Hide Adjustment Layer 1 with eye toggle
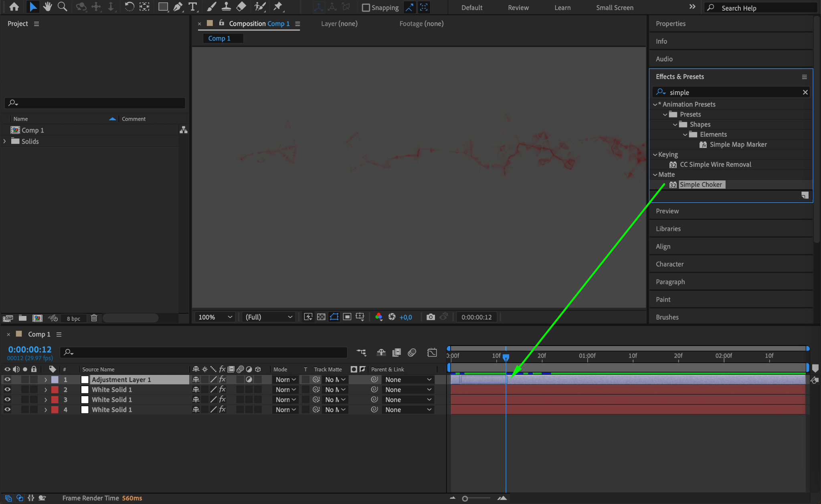This screenshot has height=504, width=821. tap(7, 379)
